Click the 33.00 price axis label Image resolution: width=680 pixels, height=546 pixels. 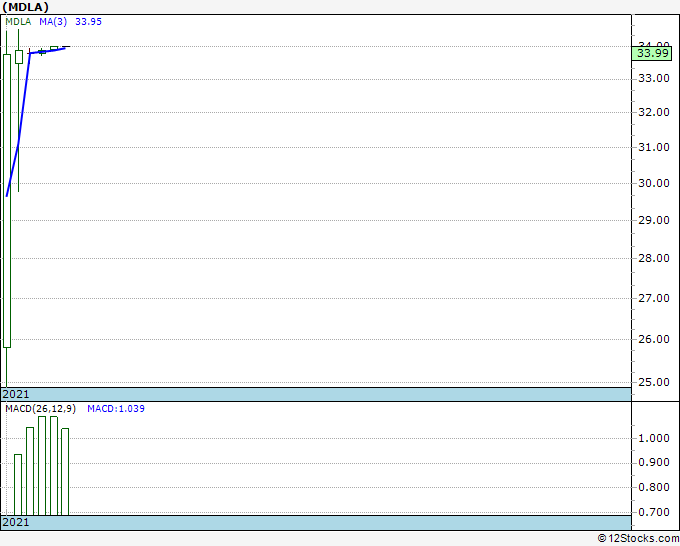click(654, 78)
